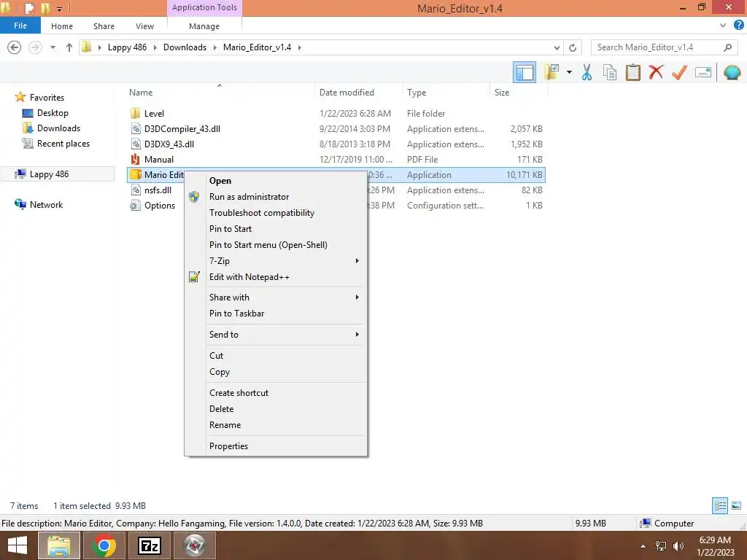Select the Options configuration file
Screen dimensions: 747x560
(160, 205)
